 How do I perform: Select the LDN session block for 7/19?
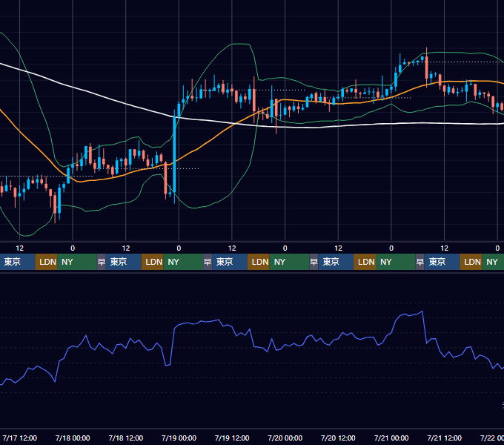click(259, 262)
